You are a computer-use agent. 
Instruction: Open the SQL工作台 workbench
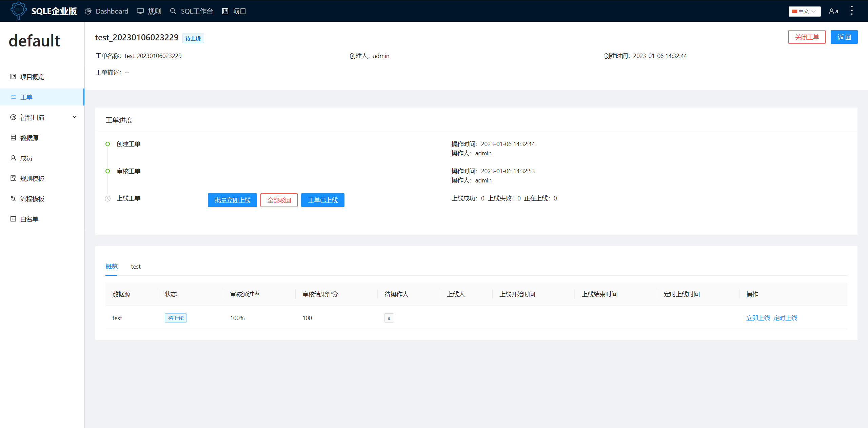point(197,11)
